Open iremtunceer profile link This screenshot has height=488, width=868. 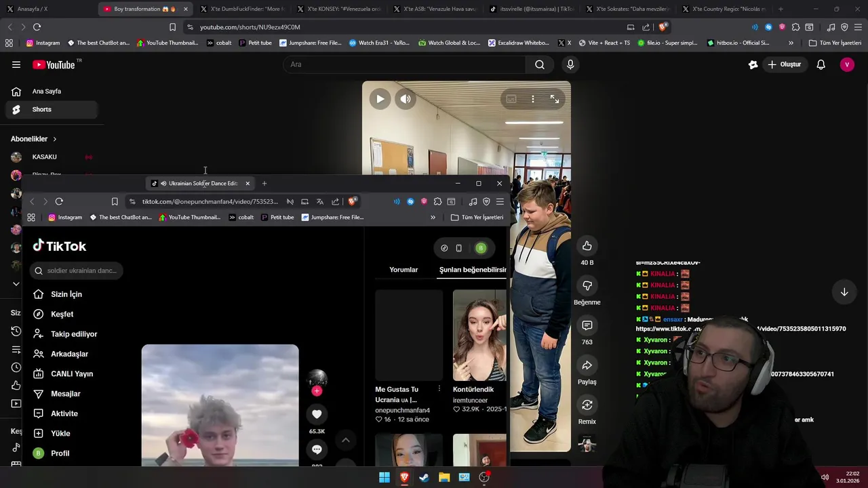tap(471, 400)
